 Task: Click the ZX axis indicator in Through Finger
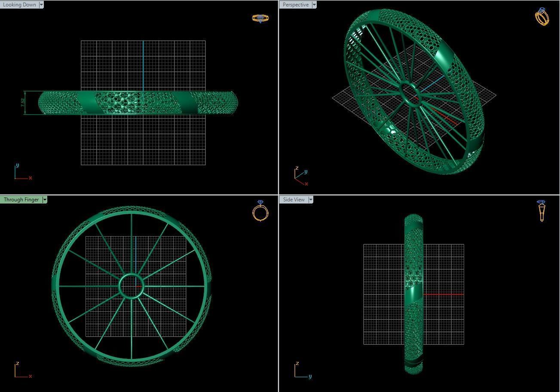point(23,370)
